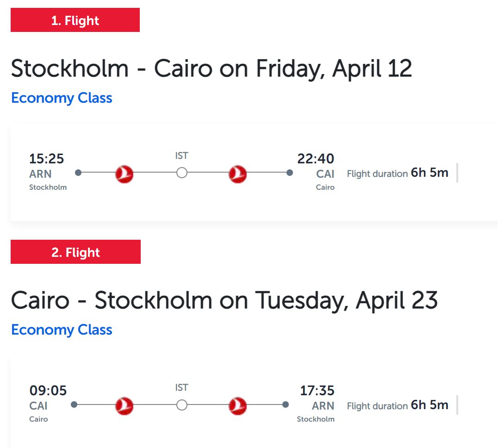This screenshot has width=498, height=448.
Task: Click arrival dot next to ARN in flight 2
Action: point(286,404)
